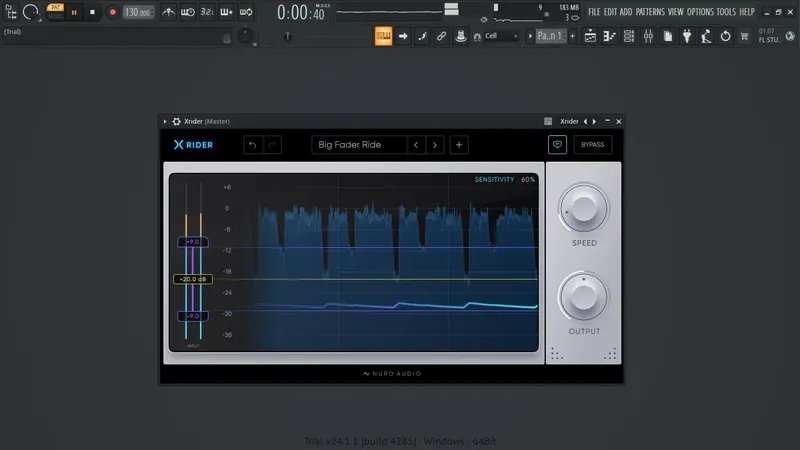The width and height of the screenshot is (800, 450).
Task: Click the Xrider undo arrow button
Action: [253, 145]
